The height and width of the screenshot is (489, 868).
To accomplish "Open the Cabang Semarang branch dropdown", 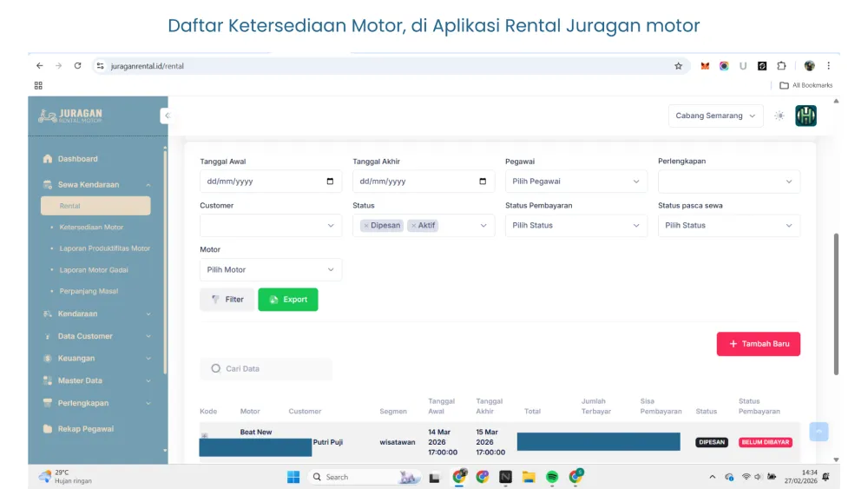I will [x=715, y=116].
